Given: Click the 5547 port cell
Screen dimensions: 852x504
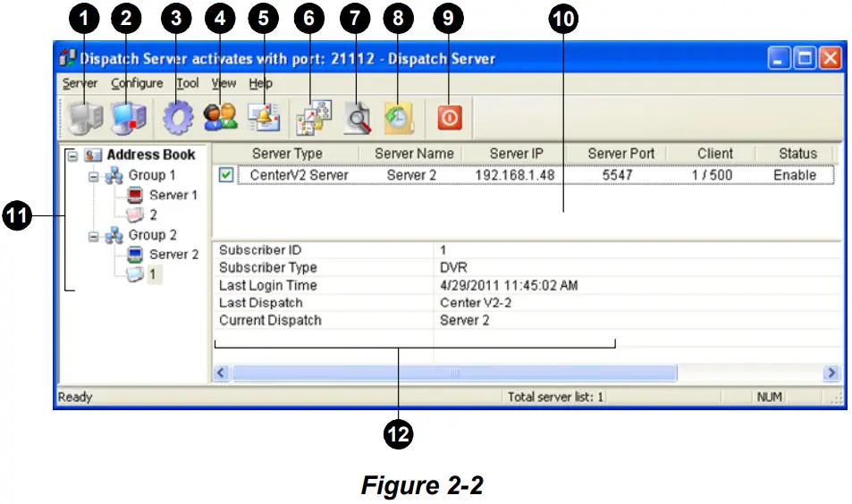Looking at the screenshot, I should [x=617, y=175].
